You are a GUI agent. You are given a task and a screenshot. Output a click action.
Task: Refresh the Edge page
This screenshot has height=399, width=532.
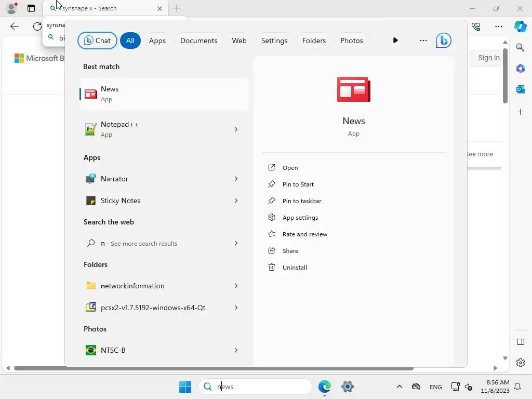pos(37,26)
